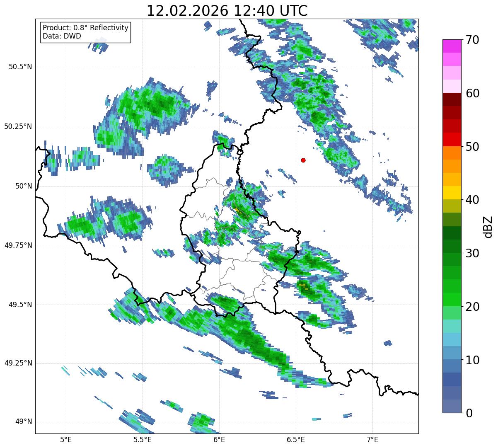Click the 49.75°N latitude label
Image resolution: width=498 pixels, height=448 pixels.
click(x=18, y=245)
